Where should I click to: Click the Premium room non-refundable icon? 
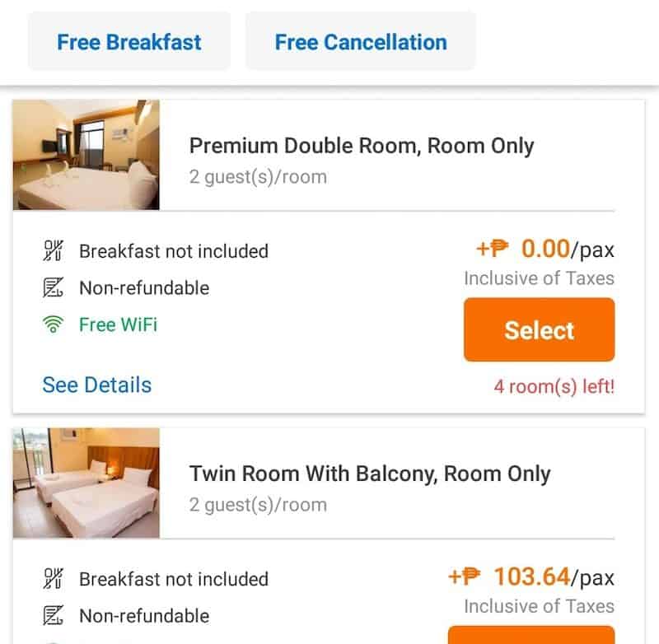54,288
